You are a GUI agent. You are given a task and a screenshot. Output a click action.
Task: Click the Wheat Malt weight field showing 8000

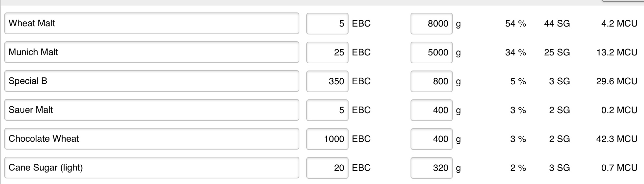click(x=431, y=23)
